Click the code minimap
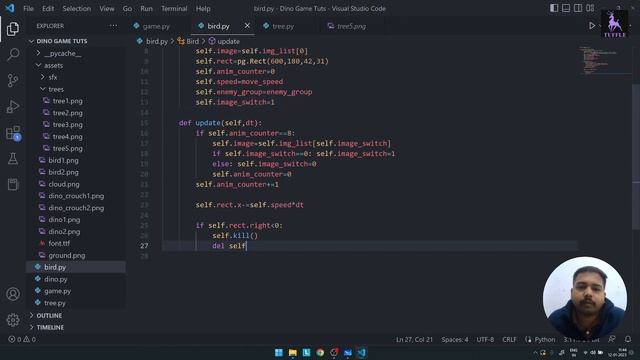640x360 pixels. [604, 60]
